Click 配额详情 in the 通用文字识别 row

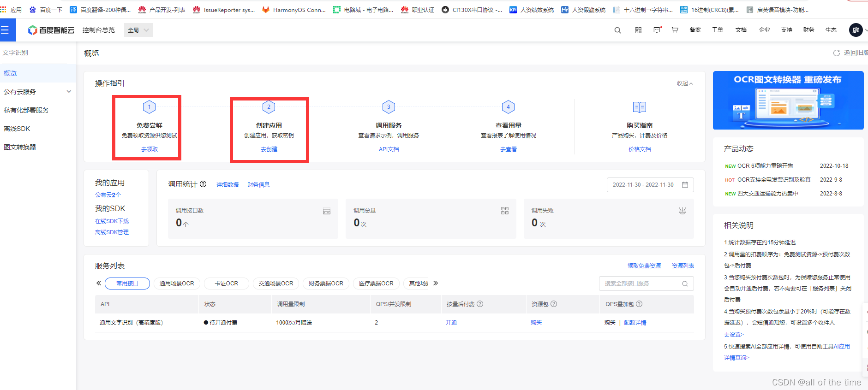(635, 323)
